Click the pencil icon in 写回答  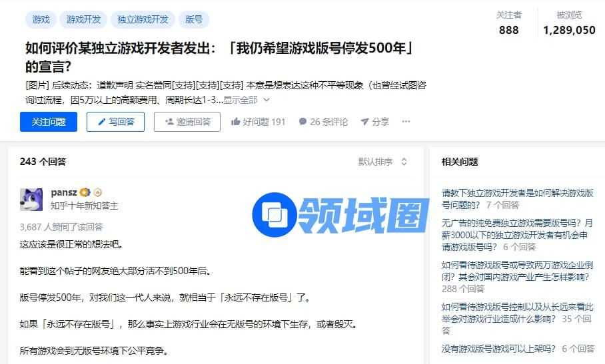coord(101,122)
